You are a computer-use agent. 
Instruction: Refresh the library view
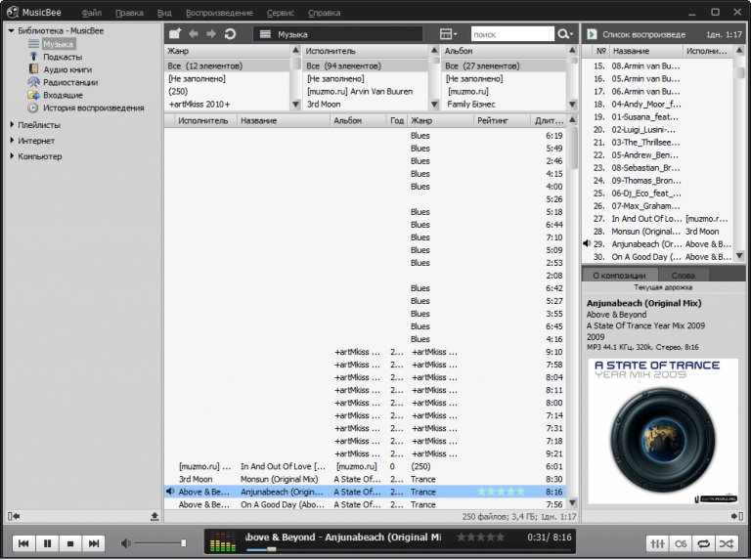tap(231, 33)
